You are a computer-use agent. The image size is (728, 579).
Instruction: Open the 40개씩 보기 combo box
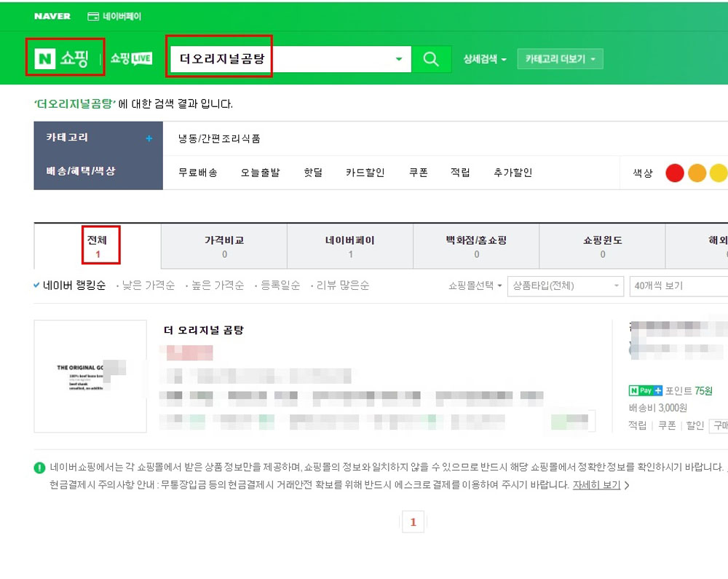pyautogui.click(x=678, y=286)
